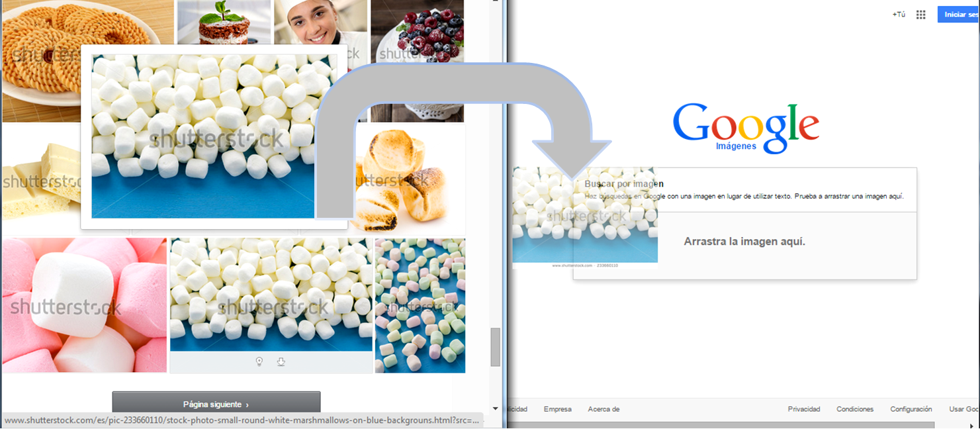
Task: Open the toasted marshmallows thumbnail
Action: 406,180
